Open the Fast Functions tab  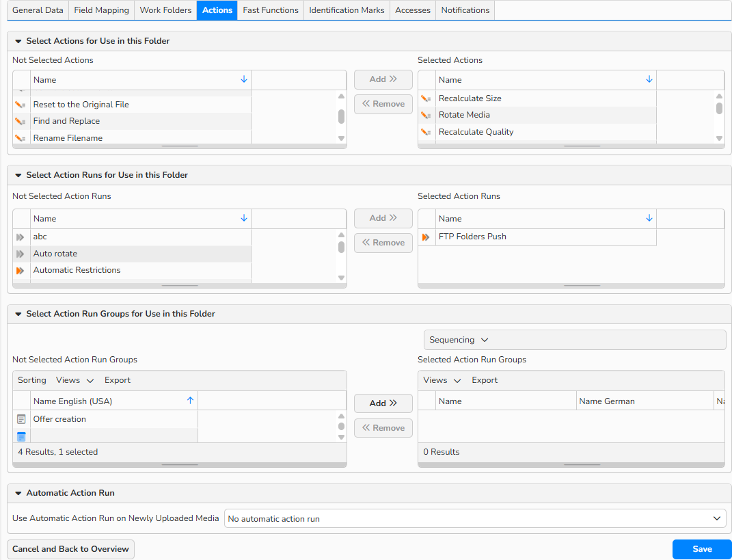271,10
